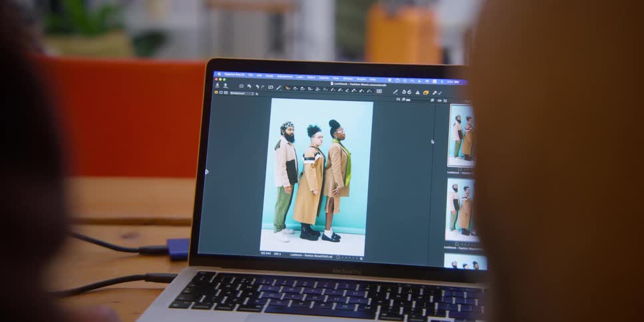
Task: Select the Annotations pencil tool
Action: pos(369,90)
